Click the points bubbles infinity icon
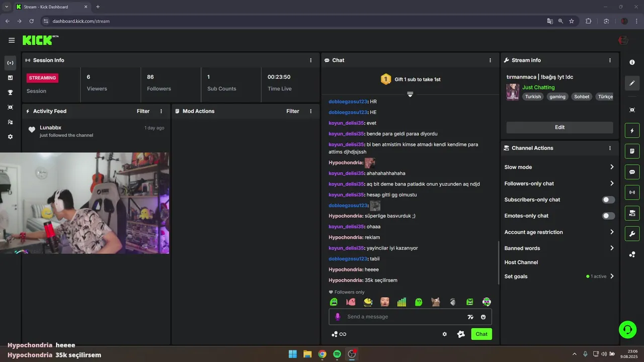Image resolution: width=644 pixels, height=362 pixels. (x=339, y=334)
